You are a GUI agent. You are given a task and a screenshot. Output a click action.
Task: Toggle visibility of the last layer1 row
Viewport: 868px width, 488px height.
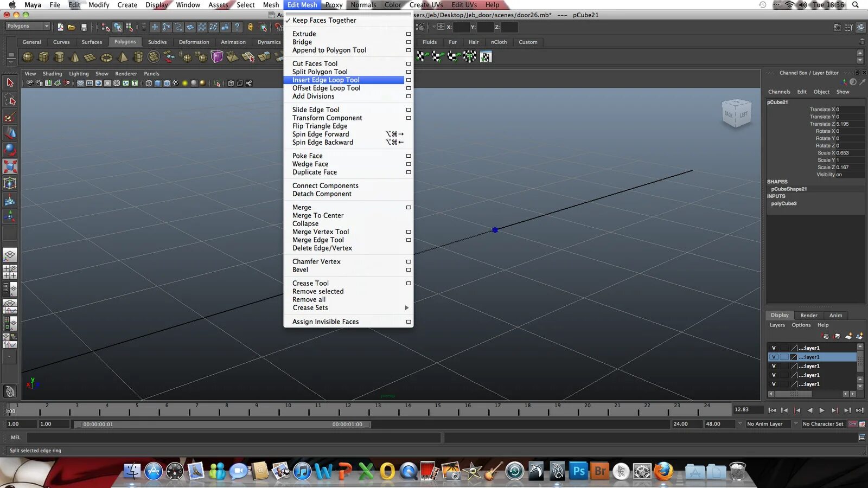(x=774, y=384)
